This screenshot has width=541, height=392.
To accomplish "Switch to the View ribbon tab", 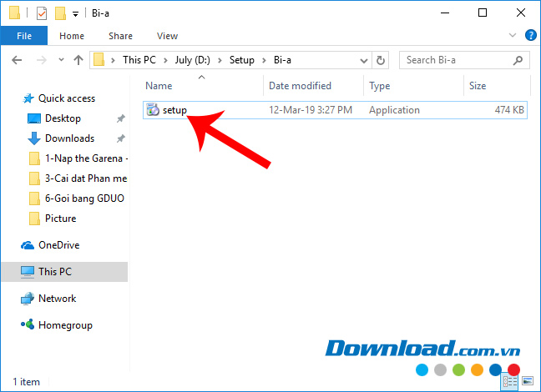I will [x=167, y=36].
